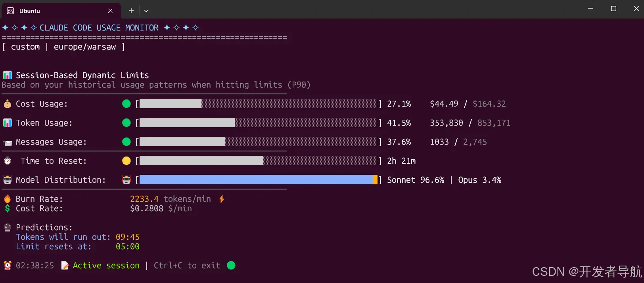Click the 02:38:25 clock text
Viewport: 644px width, 283px height.
[x=35, y=266]
